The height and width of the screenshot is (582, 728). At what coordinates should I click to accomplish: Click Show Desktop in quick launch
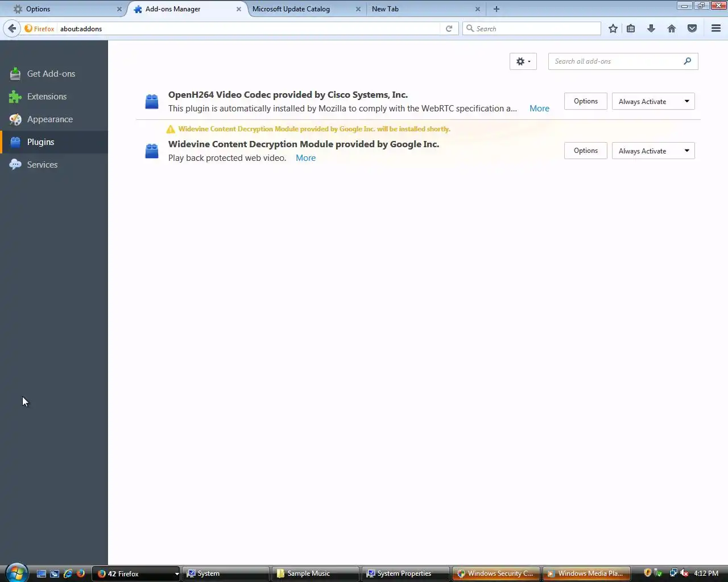pos(42,573)
